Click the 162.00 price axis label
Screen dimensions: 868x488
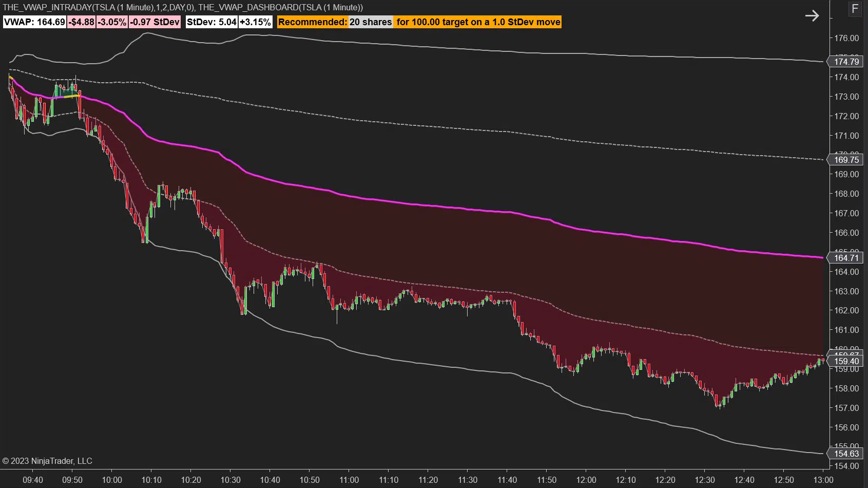point(846,310)
